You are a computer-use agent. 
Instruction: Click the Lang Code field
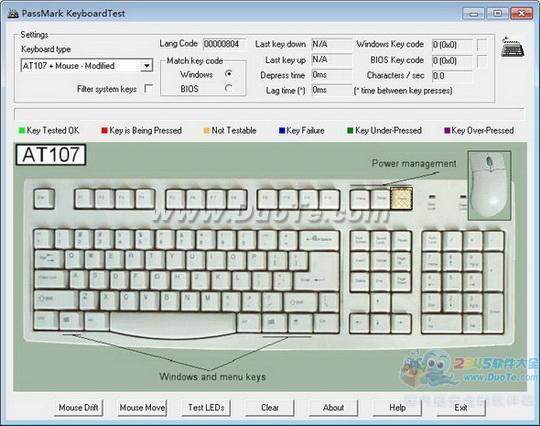pos(224,44)
